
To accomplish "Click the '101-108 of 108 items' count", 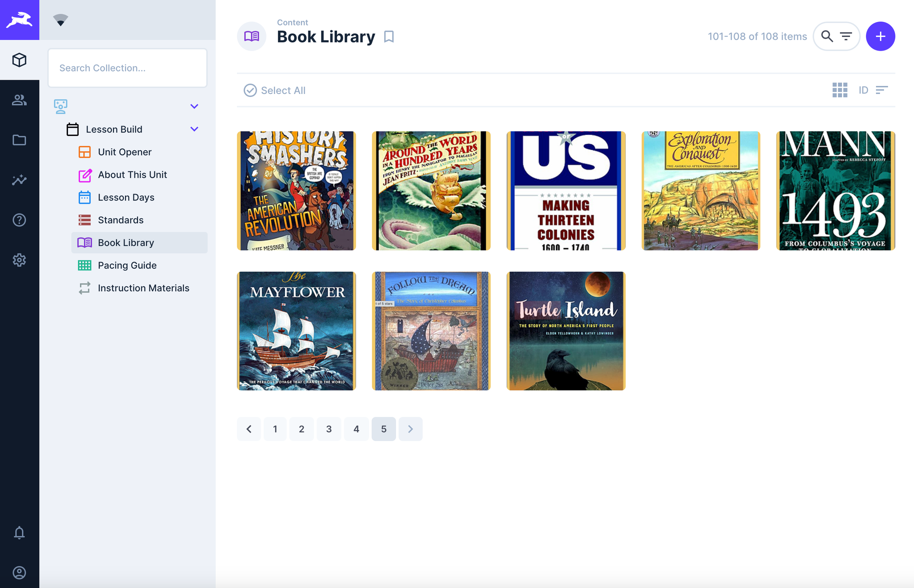I will pos(757,36).
